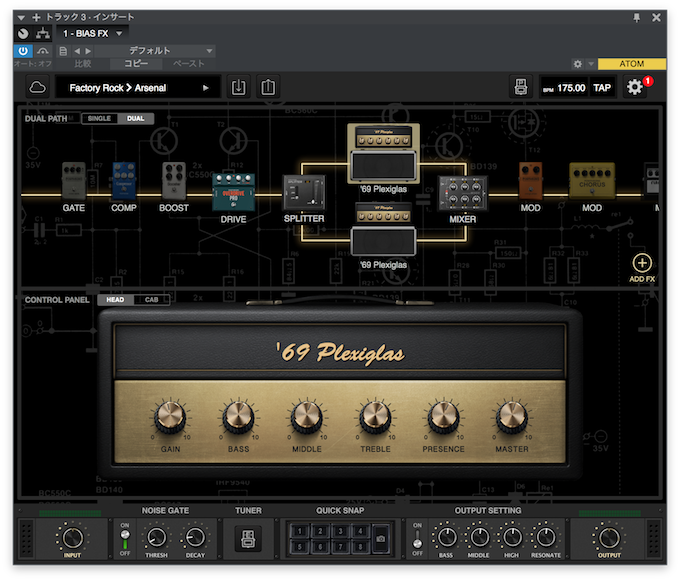The image size is (680, 581).
Task: Click the INPUT level knob
Action: [x=72, y=538]
